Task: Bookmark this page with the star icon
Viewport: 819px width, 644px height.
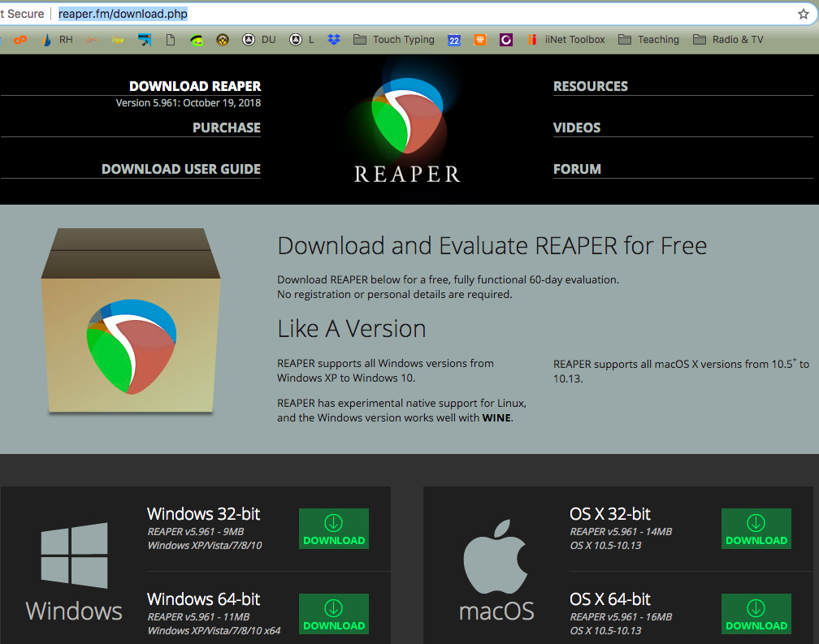Action: (804, 14)
